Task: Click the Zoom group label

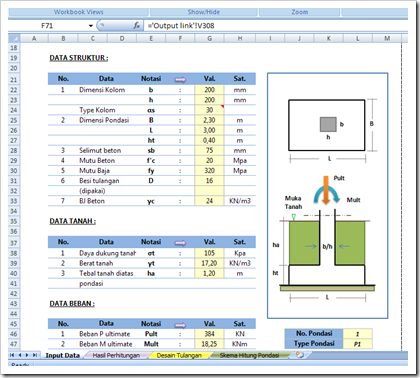Action: (x=300, y=12)
